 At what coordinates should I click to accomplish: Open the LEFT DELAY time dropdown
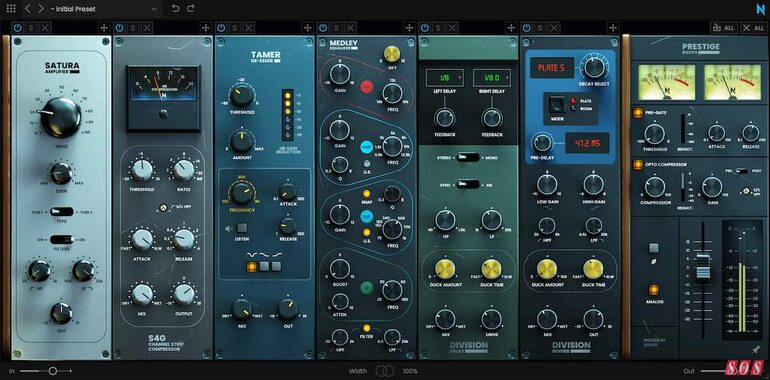444,78
